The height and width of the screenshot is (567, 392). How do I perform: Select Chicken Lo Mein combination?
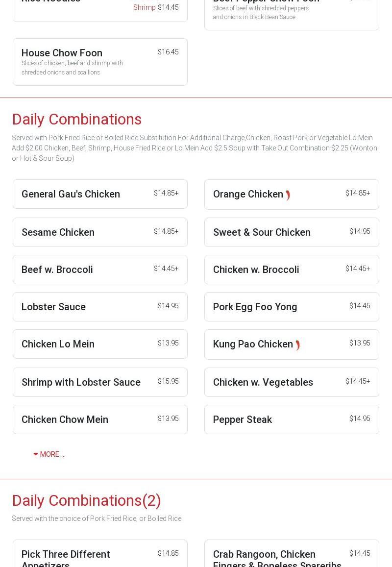pos(100,344)
